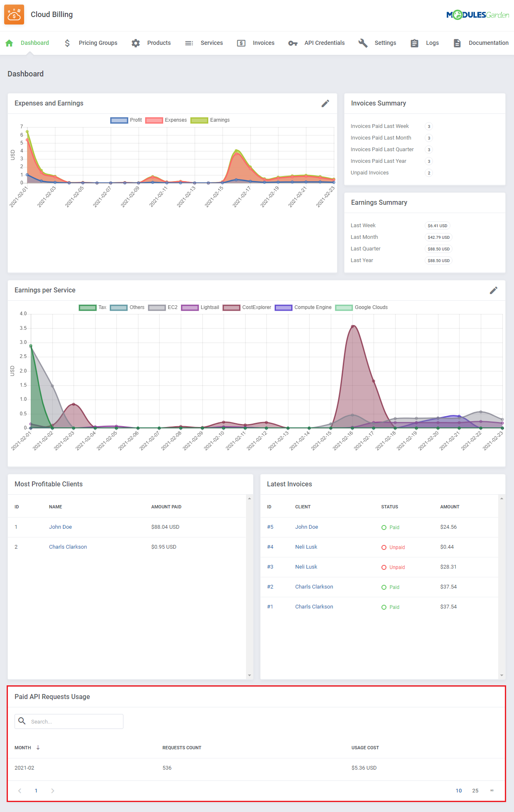Open invoice #2 link

click(270, 587)
